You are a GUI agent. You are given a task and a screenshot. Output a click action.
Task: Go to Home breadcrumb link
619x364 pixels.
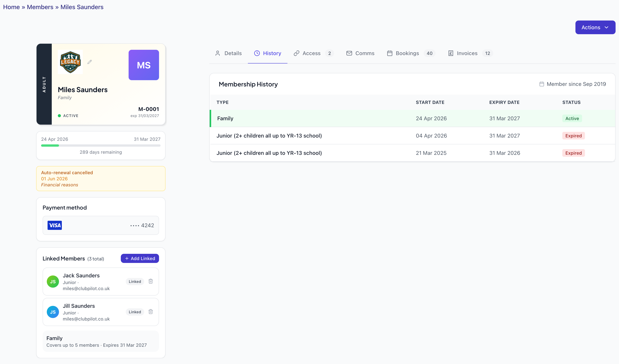(x=11, y=7)
